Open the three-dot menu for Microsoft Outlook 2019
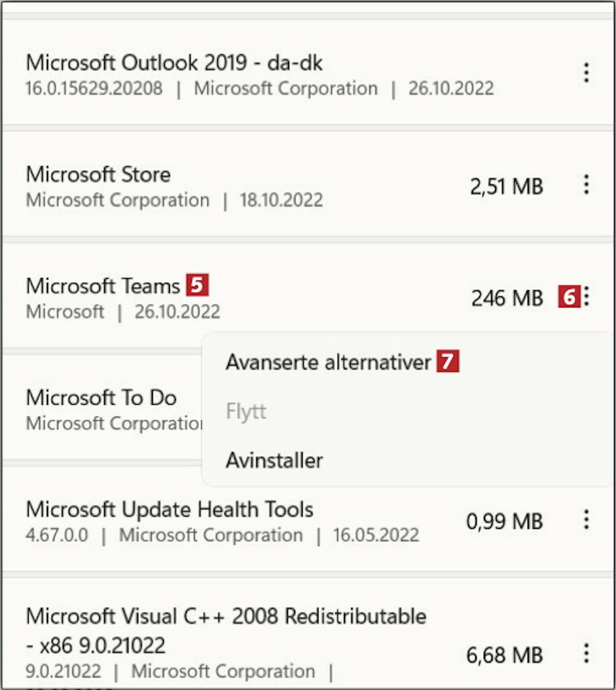The image size is (616, 690). pos(586,73)
